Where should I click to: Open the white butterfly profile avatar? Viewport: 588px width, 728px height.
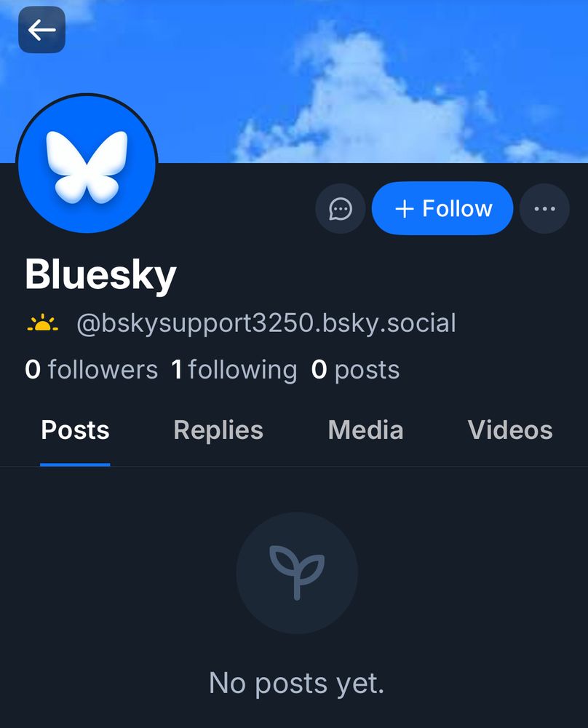(87, 163)
